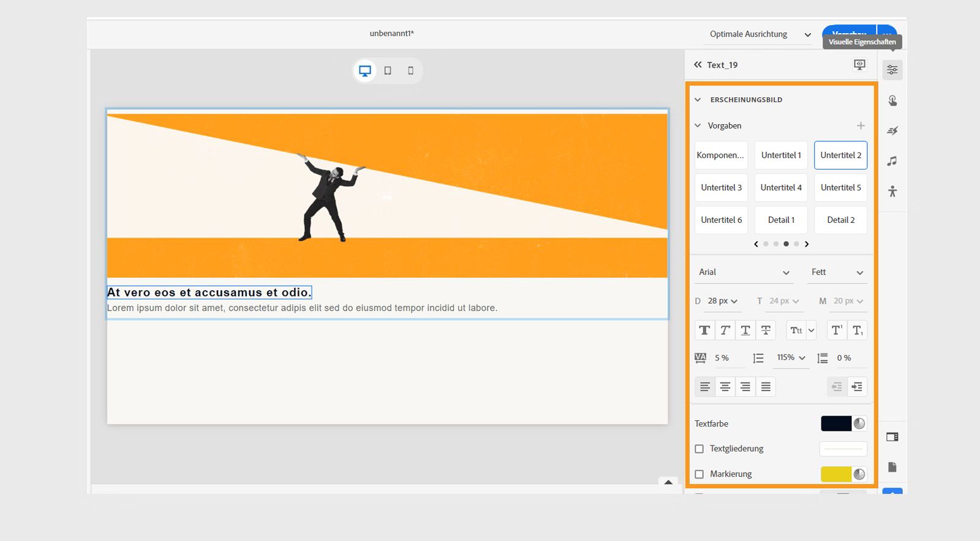Open the Textgliederung outline swatch
Viewport: 980px width, 541px height.
tap(843, 449)
